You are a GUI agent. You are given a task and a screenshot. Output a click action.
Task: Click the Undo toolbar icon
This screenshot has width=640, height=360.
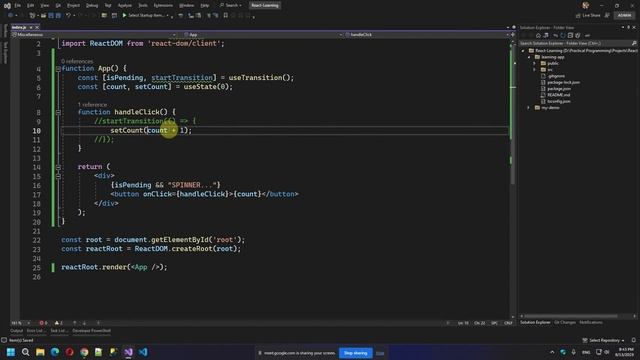click(68, 16)
